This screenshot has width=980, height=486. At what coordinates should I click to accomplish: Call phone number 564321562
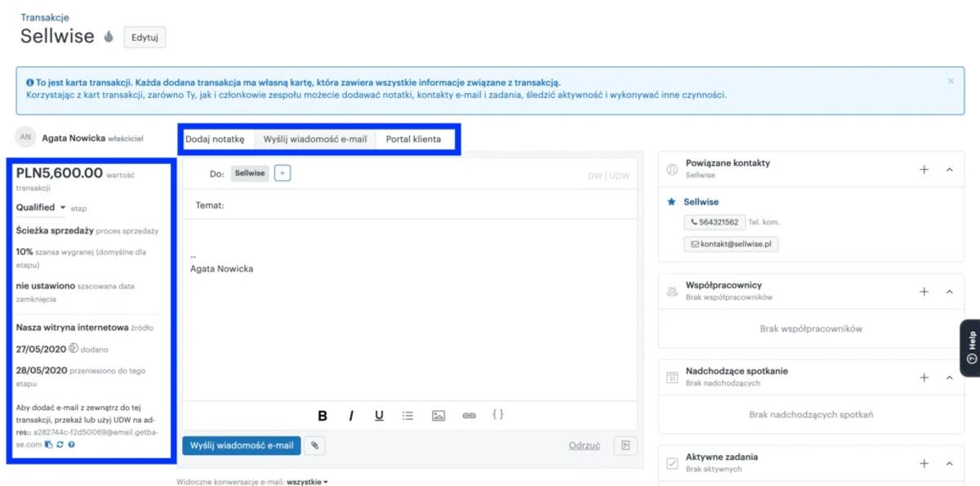[715, 222]
